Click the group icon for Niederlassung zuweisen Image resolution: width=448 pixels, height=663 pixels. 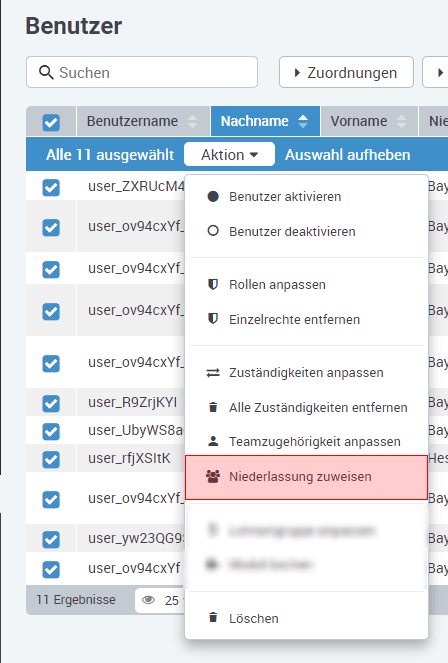[213, 477]
